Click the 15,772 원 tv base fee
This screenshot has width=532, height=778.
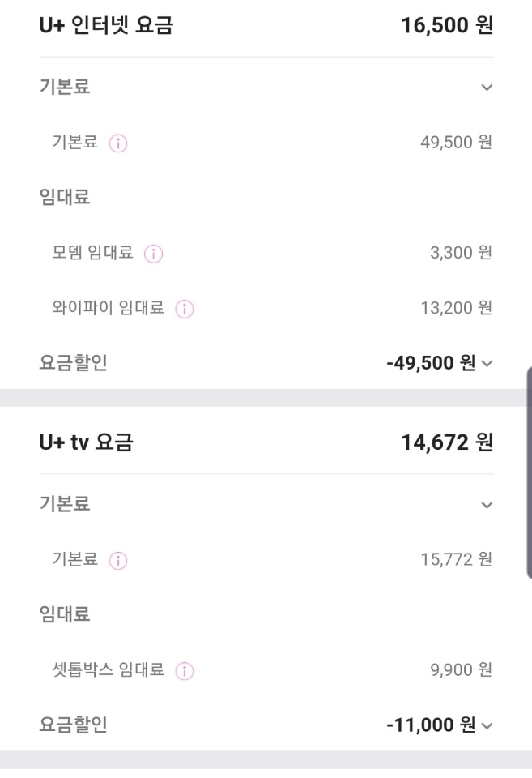(x=454, y=560)
